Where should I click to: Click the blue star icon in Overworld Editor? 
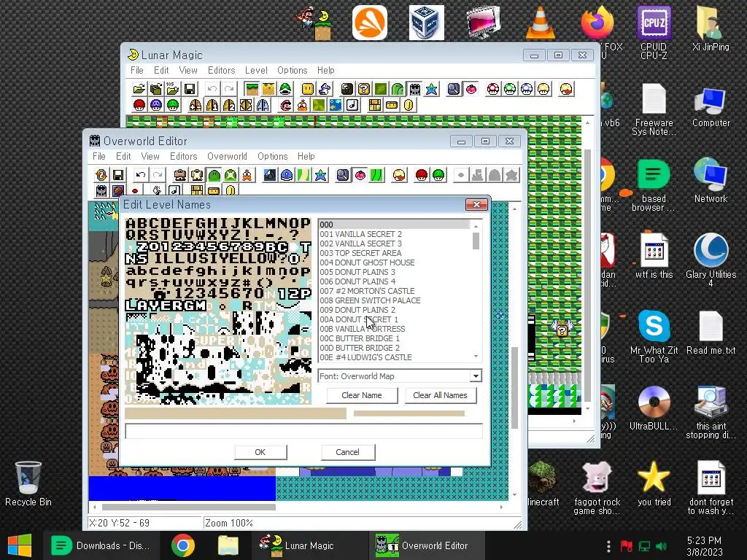321,175
